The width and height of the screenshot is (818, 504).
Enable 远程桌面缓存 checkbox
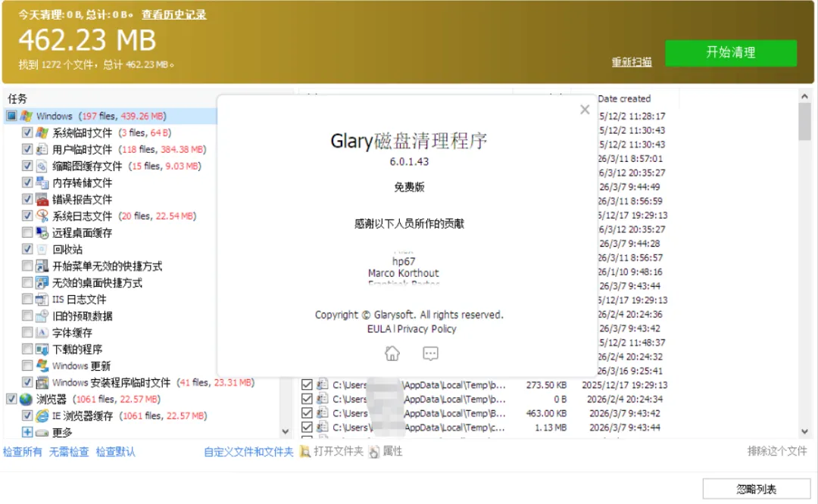[27, 232]
